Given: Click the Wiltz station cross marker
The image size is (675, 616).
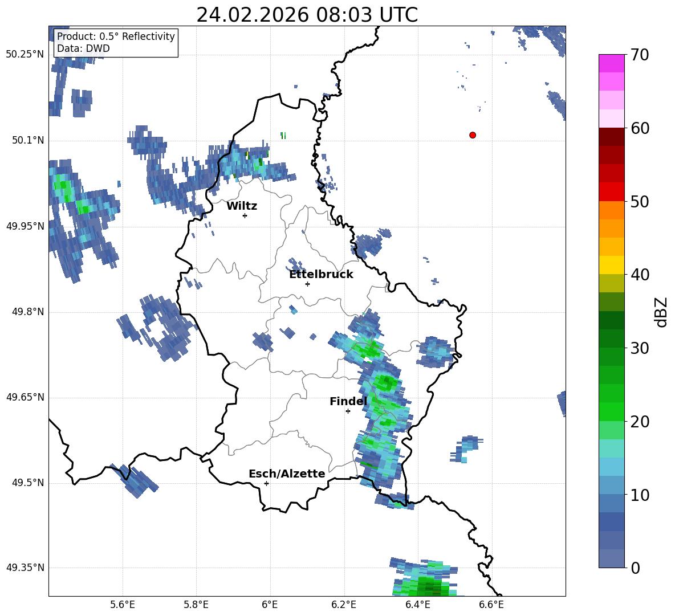Looking at the screenshot, I should click(245, 216).
